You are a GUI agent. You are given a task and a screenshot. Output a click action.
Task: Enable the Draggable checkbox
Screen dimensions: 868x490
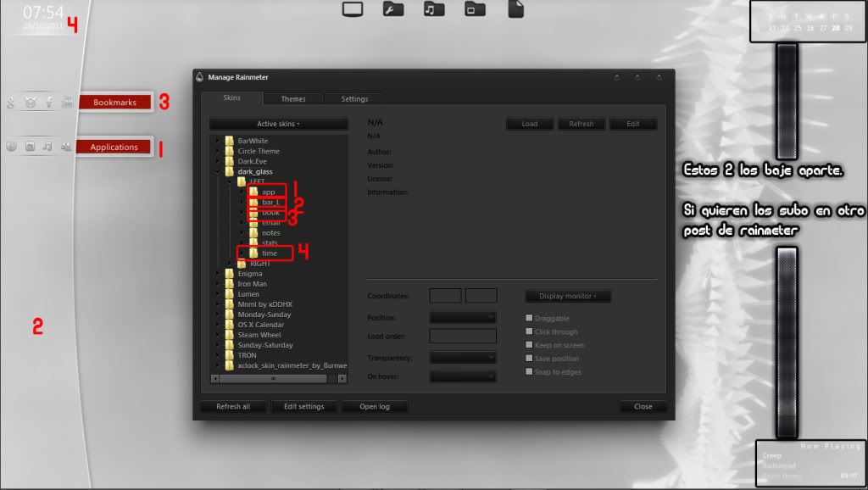click(529, 318)
